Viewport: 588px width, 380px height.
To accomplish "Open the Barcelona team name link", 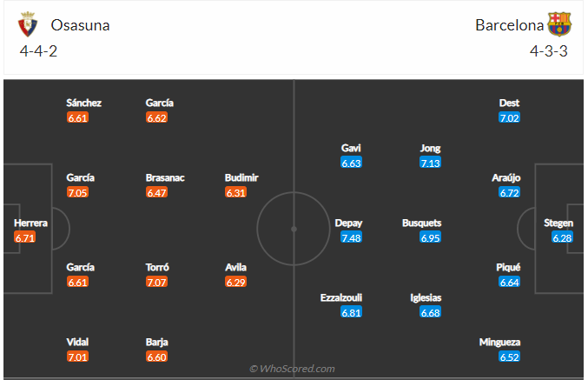I will (508, 25).
